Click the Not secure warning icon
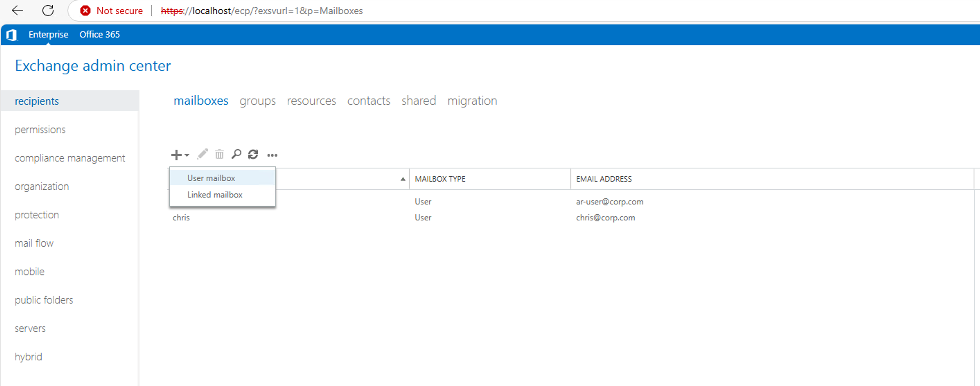Viewport: 980px width, 386px height. pyautogui.click(x=86, y=11)
